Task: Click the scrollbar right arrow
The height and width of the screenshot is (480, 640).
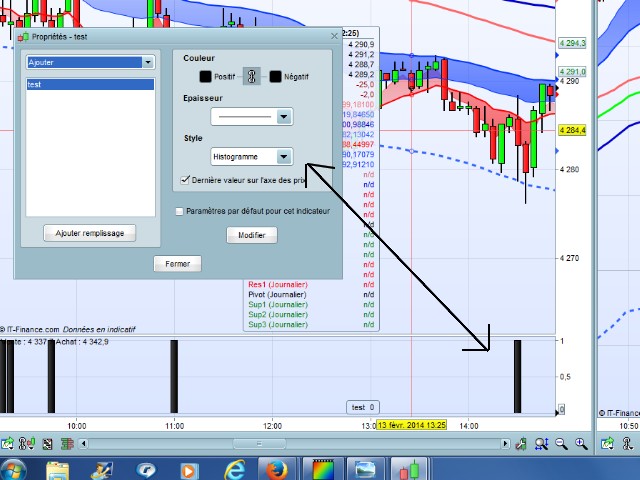Action: [x=505, y=443]
